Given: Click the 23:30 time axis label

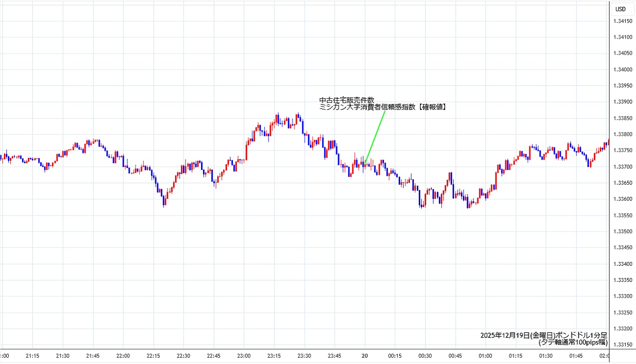Looking at the screenshot, I should 304,356.
